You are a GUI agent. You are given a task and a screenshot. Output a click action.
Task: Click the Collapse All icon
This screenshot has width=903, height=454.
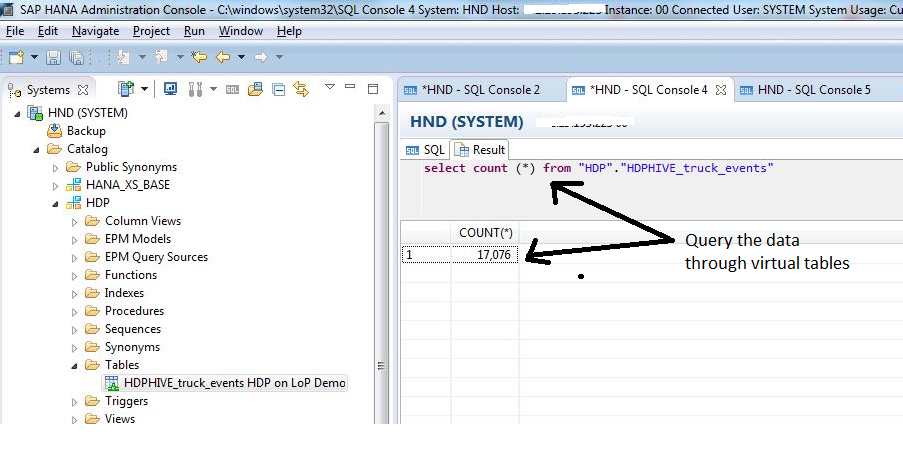[279, 90]
